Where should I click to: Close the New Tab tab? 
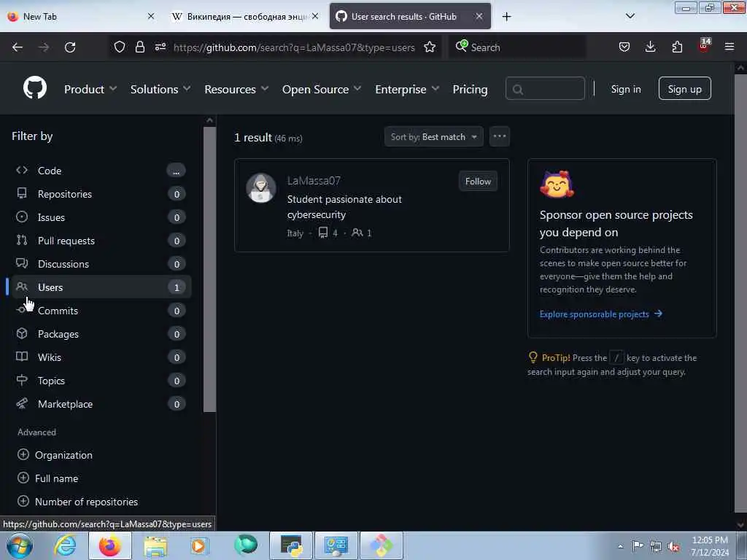click(x=151, y=16)
